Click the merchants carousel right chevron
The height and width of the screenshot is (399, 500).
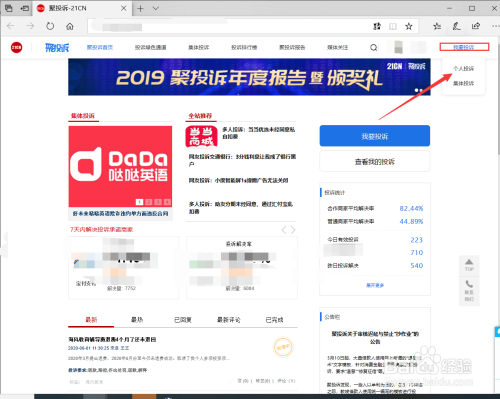coord(293,230)
